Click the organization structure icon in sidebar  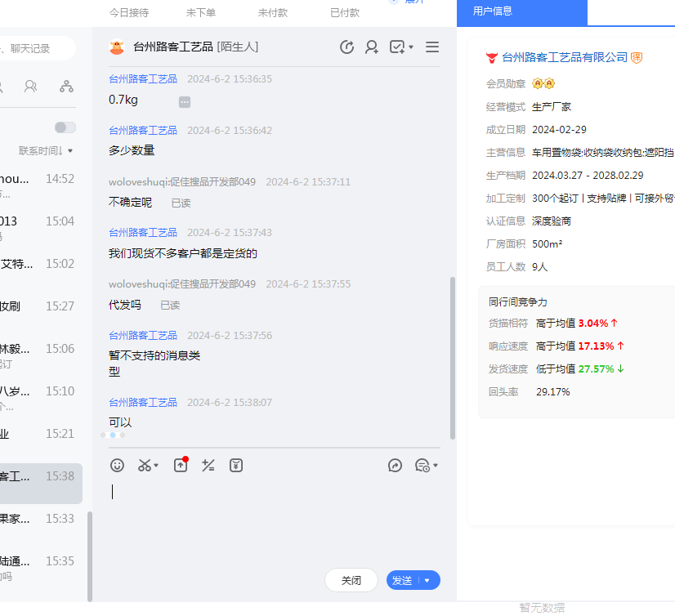coord(66,87)
